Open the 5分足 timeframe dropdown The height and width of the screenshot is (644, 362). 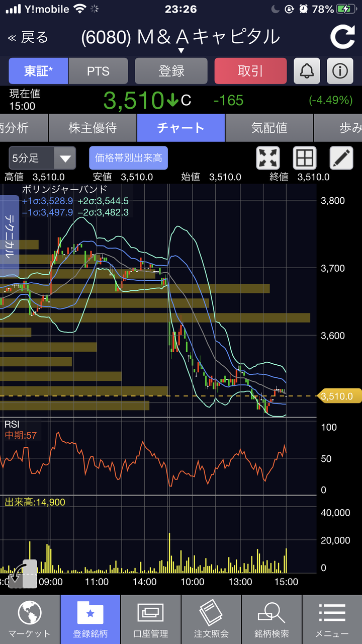42,158
